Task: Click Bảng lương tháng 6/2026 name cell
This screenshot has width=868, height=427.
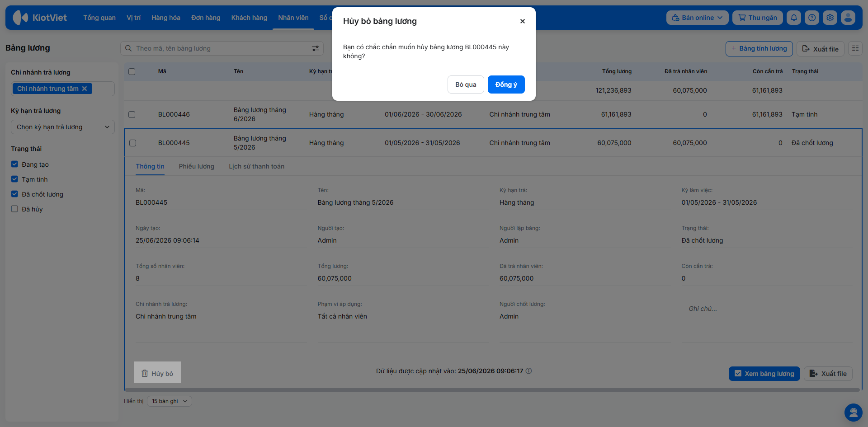Action: click(x=260, y=114)
